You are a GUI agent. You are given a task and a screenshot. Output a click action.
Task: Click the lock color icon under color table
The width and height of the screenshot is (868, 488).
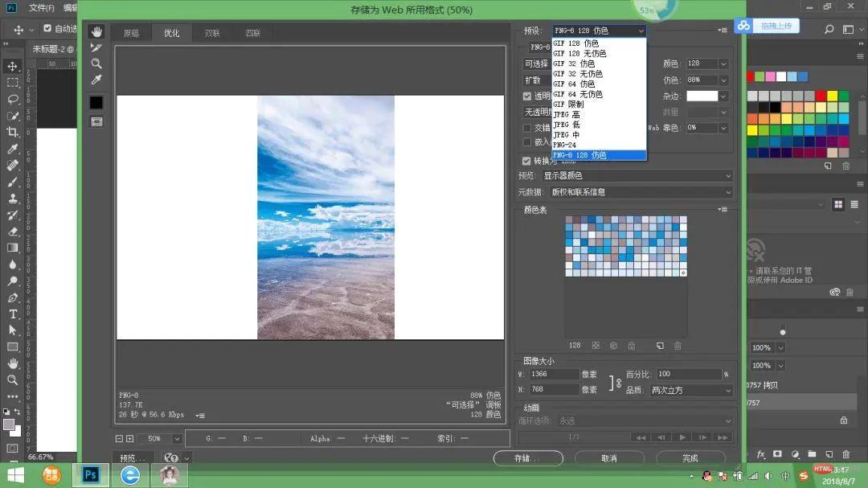pos(632,346)
